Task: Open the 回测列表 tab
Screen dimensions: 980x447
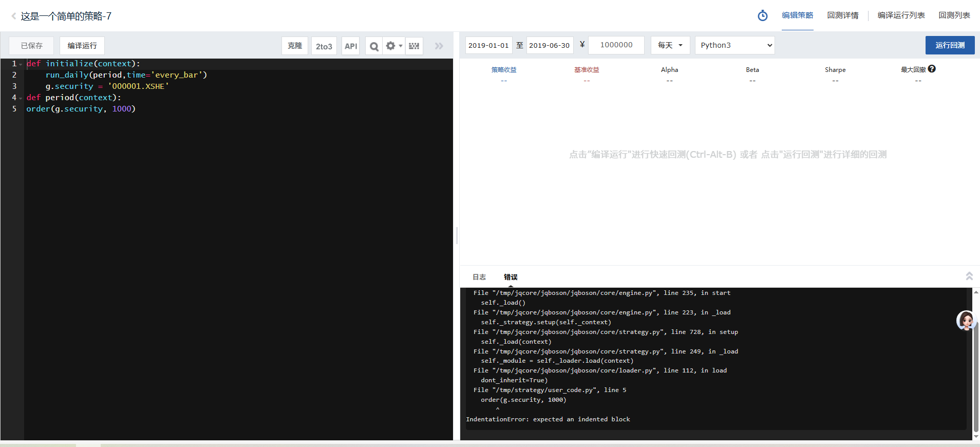Action: 954,15
